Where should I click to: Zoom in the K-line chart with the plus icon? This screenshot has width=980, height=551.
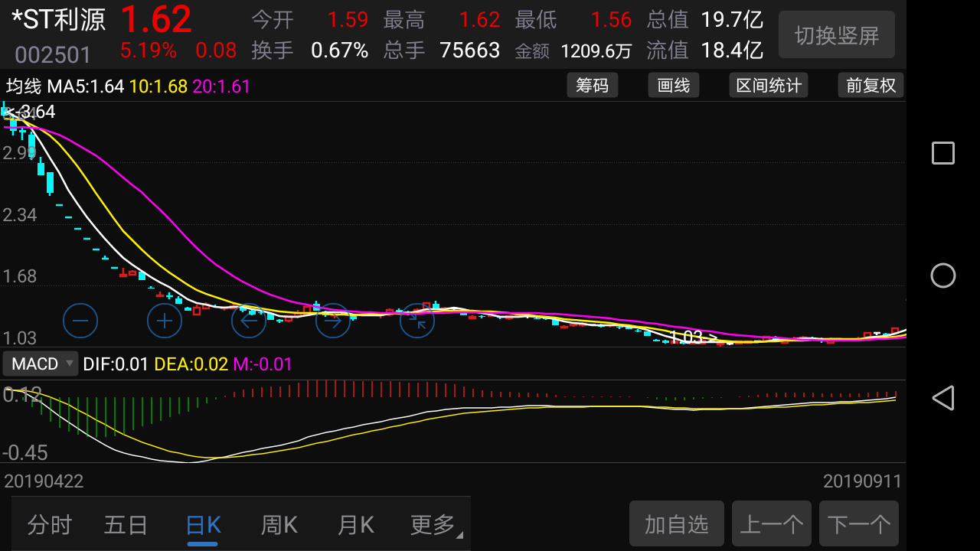pyautogui.click(x=164, y=321)
